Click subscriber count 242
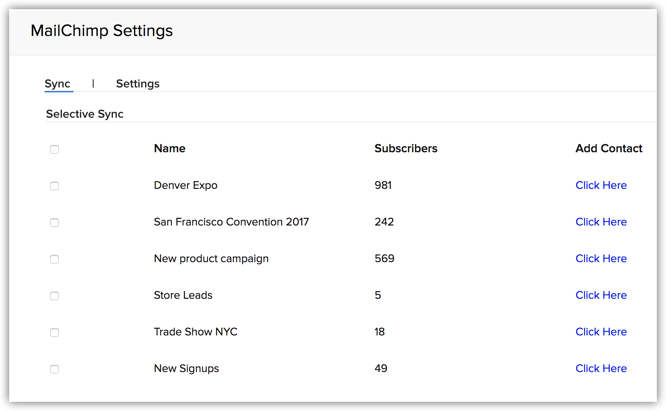Screen dimensions: 666x411 384,222
